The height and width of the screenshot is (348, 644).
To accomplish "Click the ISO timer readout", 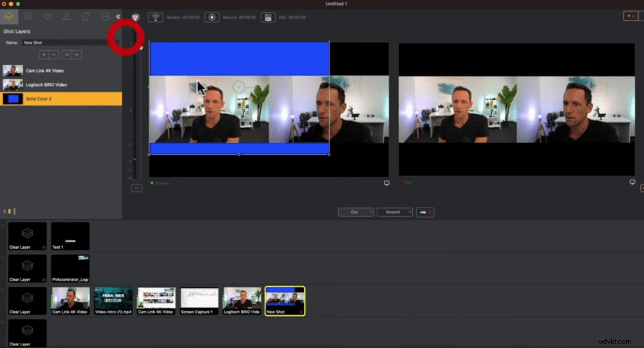I will click(x=292, y=17).
